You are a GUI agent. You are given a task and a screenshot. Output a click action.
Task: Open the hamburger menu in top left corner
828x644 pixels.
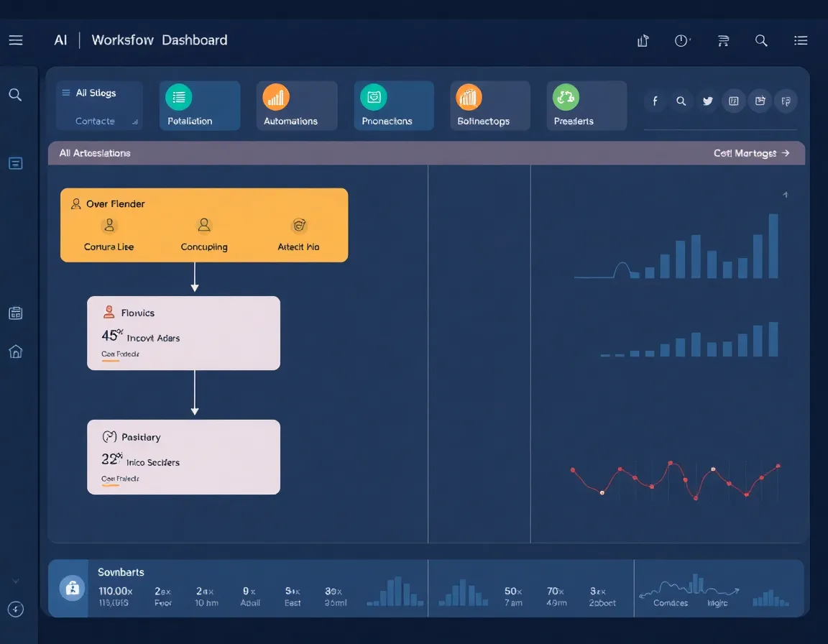tap(16, 40)
